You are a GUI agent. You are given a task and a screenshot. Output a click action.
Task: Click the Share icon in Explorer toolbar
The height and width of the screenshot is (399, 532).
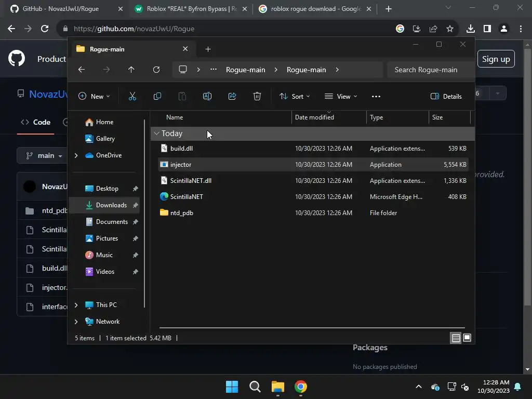(232, 96)
